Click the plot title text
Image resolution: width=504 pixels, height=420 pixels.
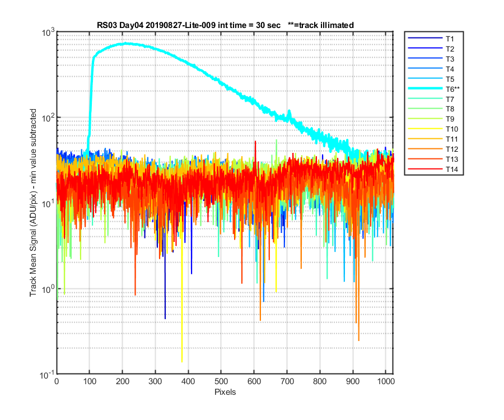[x=225, y=25]
